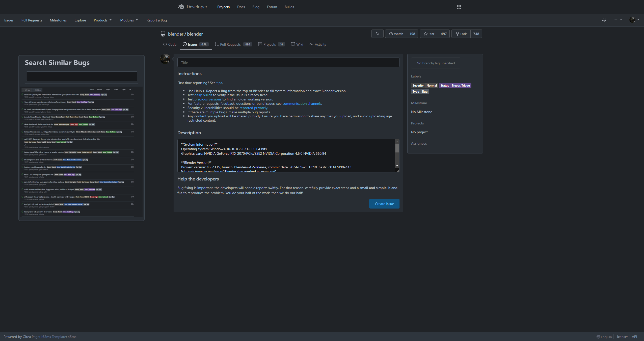Open the communication channels link
The height and width of the screenshot is (341, 644).
tap(302, 104)
